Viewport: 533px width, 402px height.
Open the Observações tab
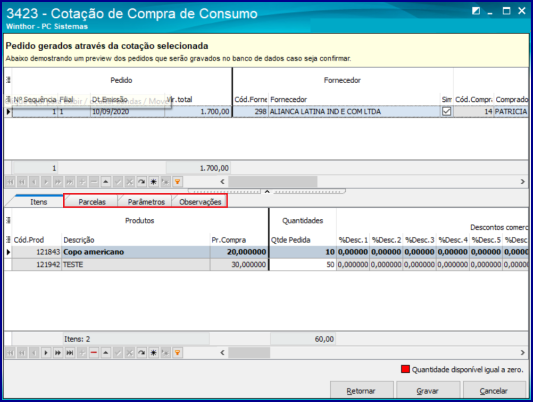click(200, 202)
